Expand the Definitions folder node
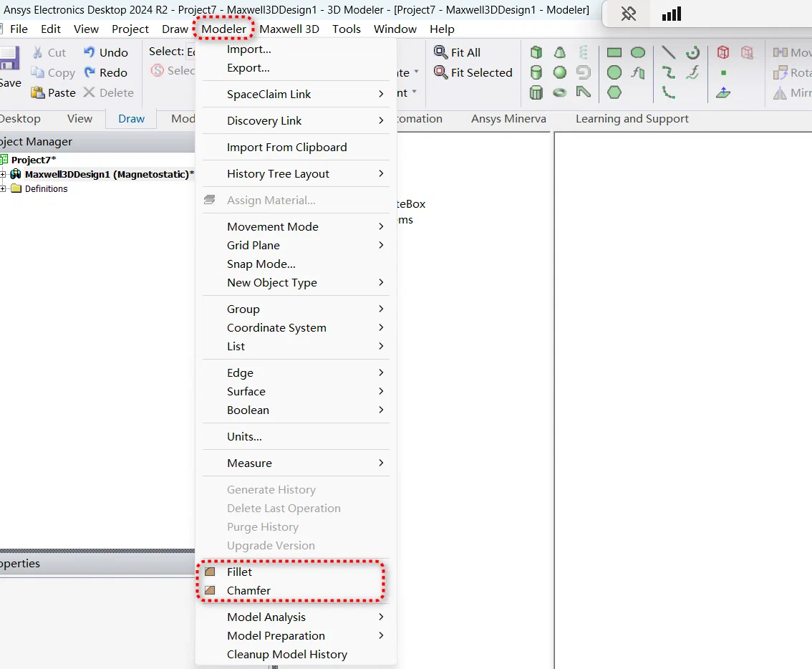Viewport: 812px width, 669px height. point(3,188)
